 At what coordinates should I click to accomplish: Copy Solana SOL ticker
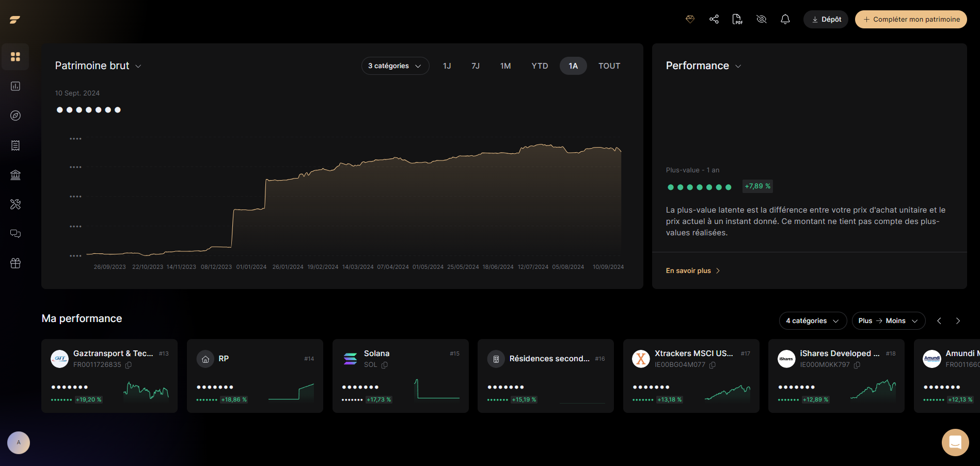pyautogui.click(x=385, y=365)
